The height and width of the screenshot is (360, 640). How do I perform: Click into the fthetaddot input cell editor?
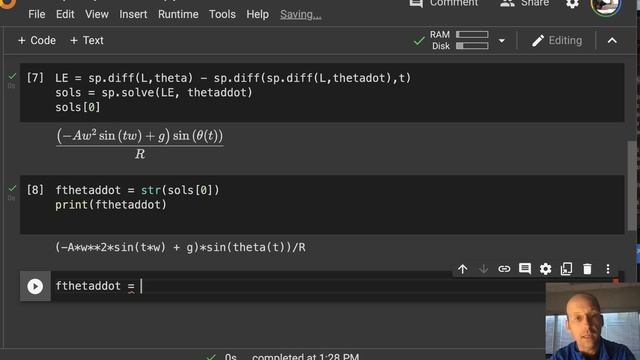(x=298, y=286)
